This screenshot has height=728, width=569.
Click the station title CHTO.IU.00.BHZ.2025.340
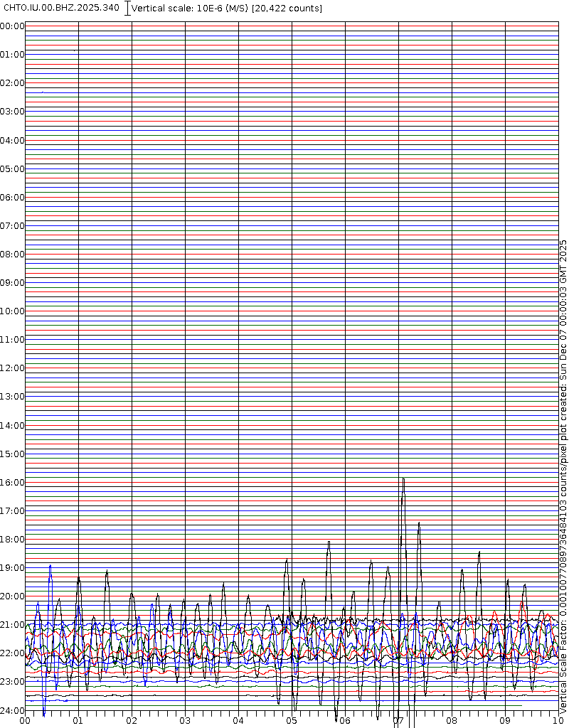[62, 8]
